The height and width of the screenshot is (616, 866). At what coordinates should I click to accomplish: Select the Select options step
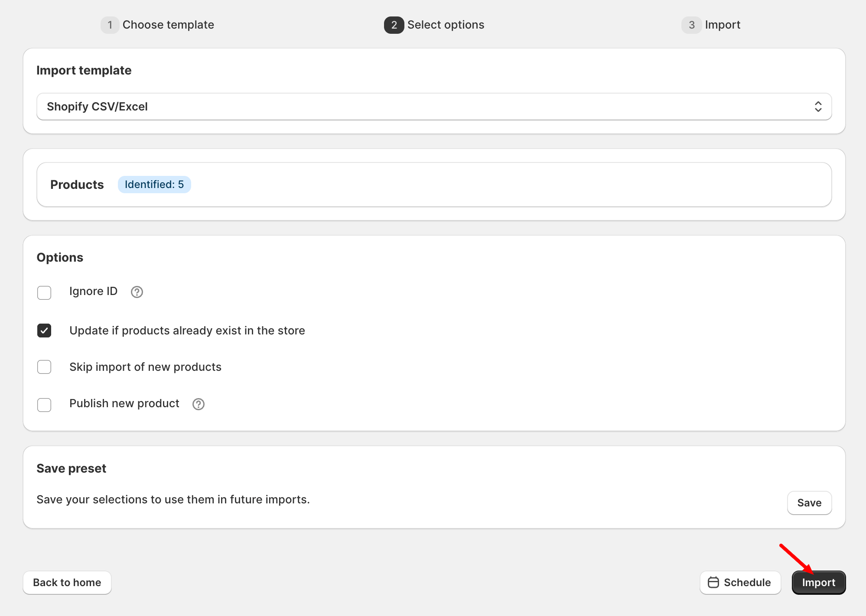pos(446,25)
